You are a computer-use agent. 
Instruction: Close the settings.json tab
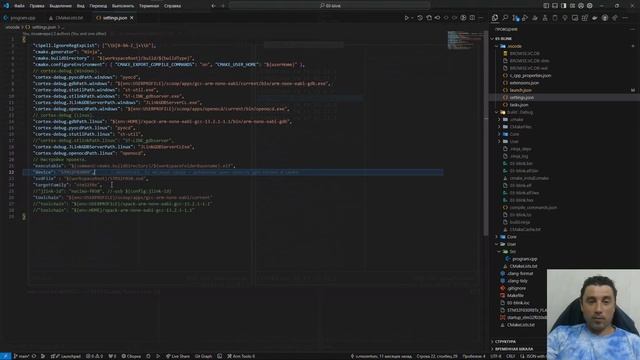pyautogui.click(x=131, y=18)
